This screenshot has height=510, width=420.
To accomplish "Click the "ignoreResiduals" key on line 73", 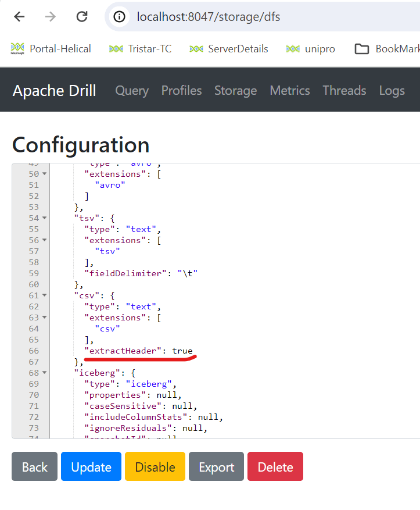I will (x=128, y=429).
